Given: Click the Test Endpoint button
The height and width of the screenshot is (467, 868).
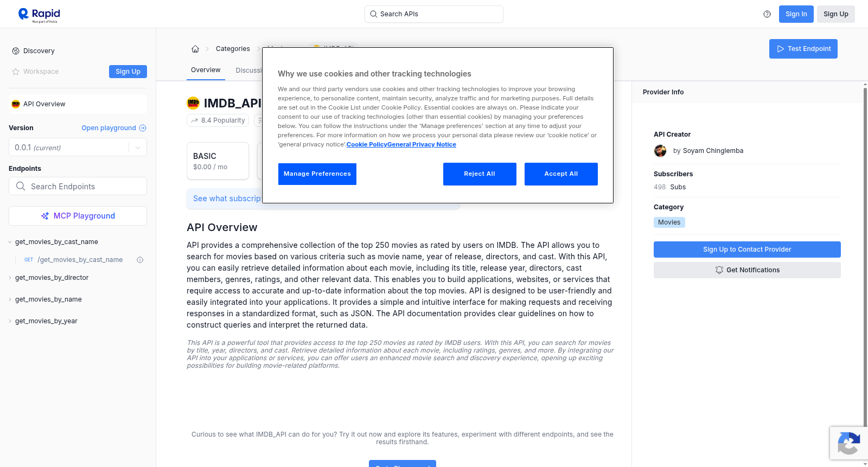Looking at the screenshot, I should coord(803,49).
